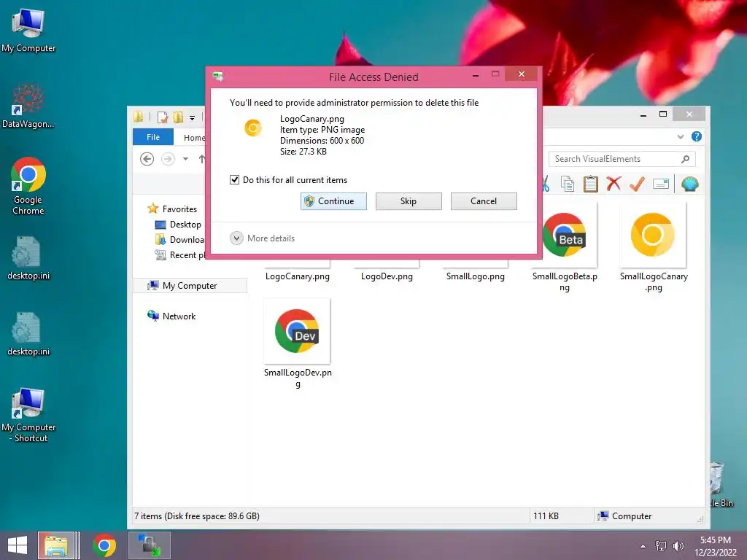Select the SmallLogoDev.png thumbnail
The width and height of the screenshot is (747, 560).
(x=297, y=331)
